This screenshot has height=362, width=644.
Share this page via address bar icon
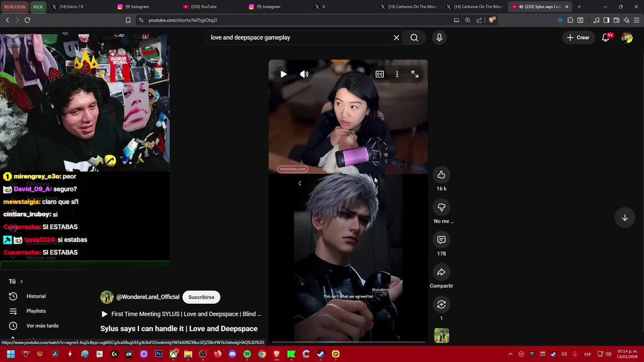[x=479, y=20]
